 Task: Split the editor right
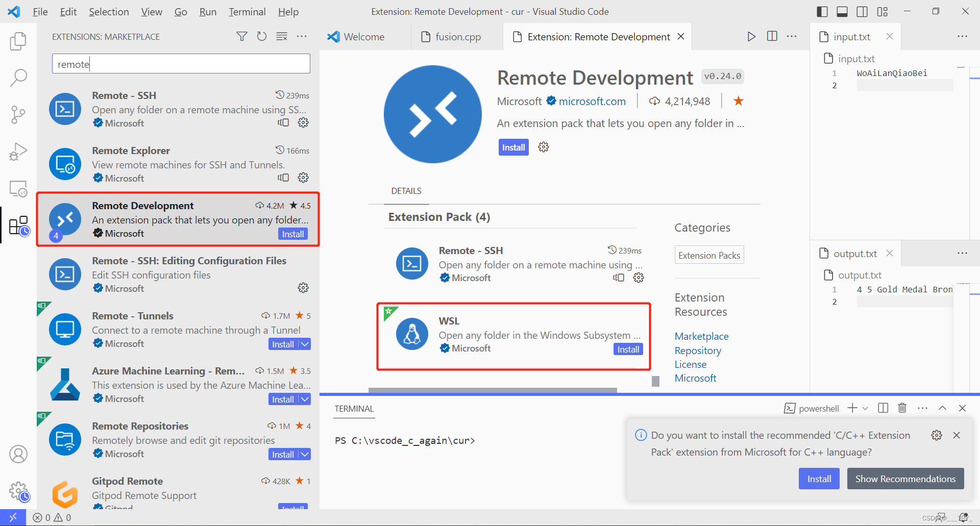[772, 36]
